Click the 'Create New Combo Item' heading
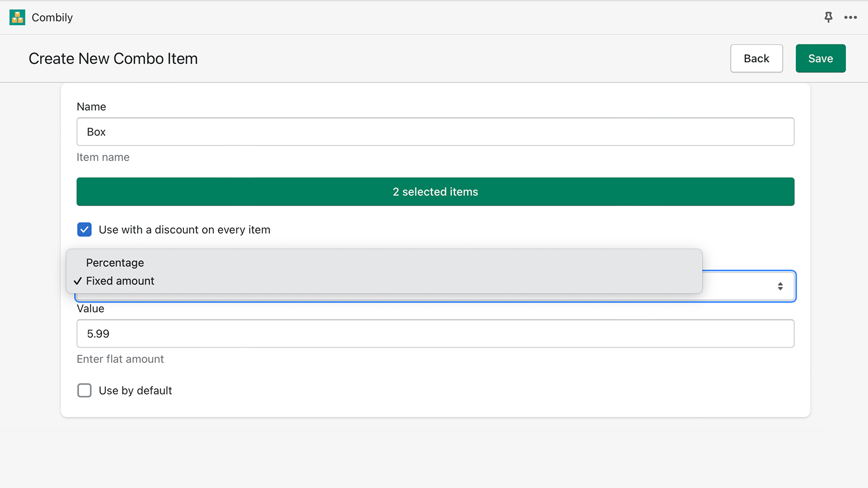The height and width of the screenshot is (488, 868). click(113, 59)
